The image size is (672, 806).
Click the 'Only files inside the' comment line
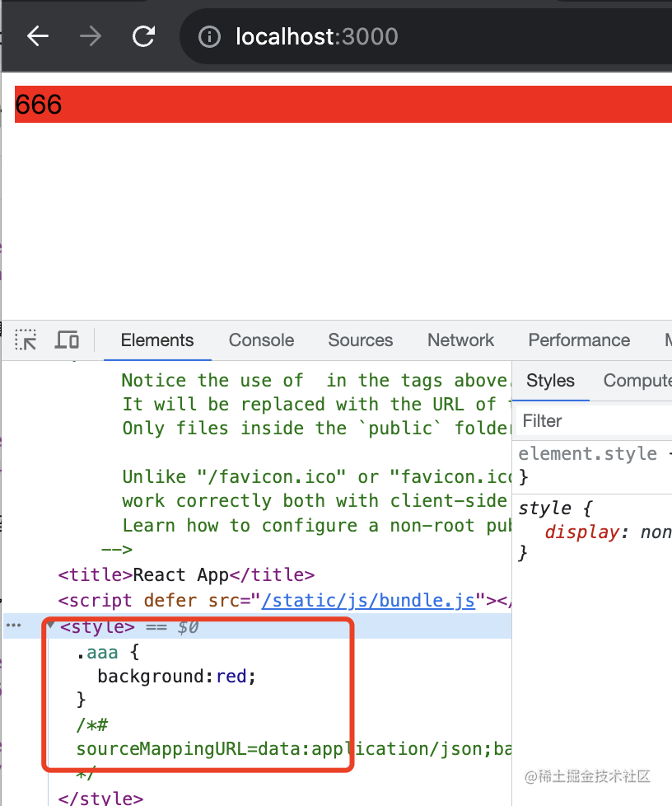pyautogui.click(x=316, y=428)
